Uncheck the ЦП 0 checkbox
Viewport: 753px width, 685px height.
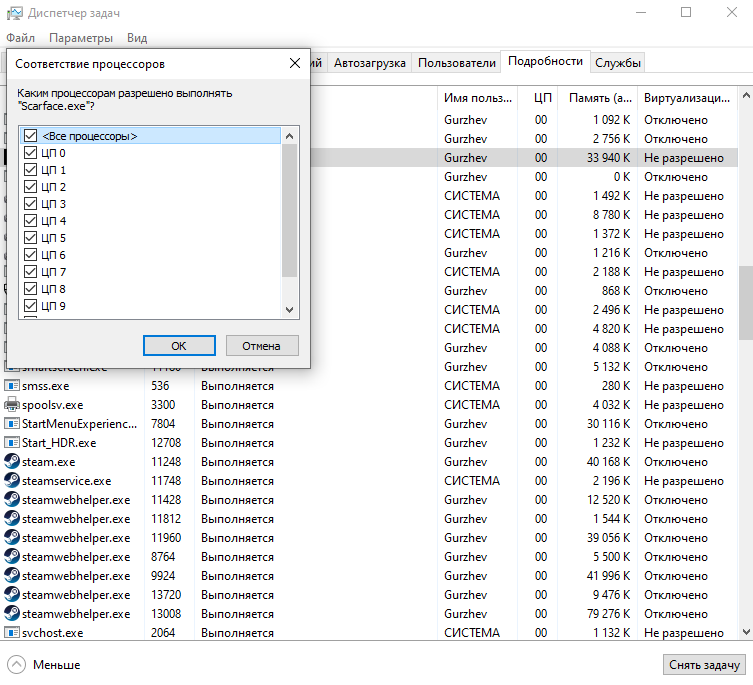(30, 153)
